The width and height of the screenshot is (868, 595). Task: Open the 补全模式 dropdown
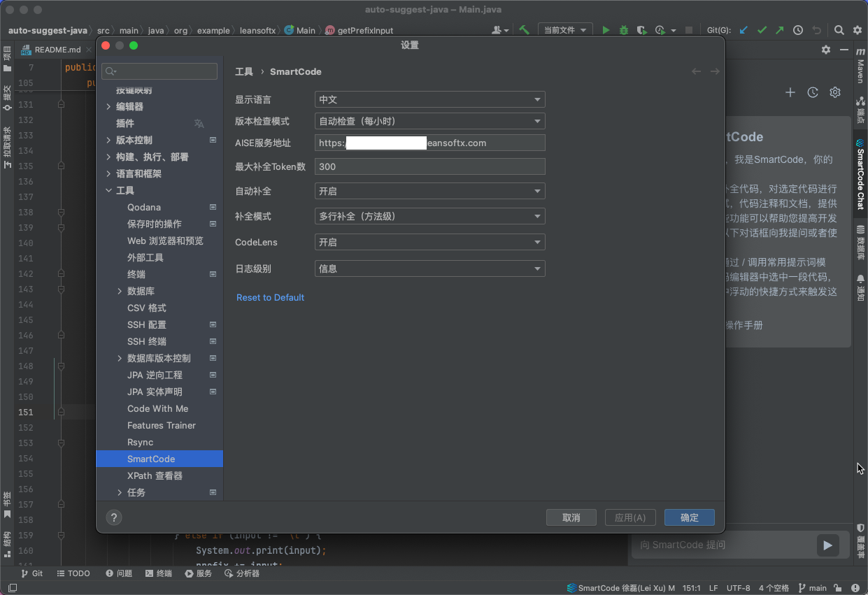tap(429, 216)
